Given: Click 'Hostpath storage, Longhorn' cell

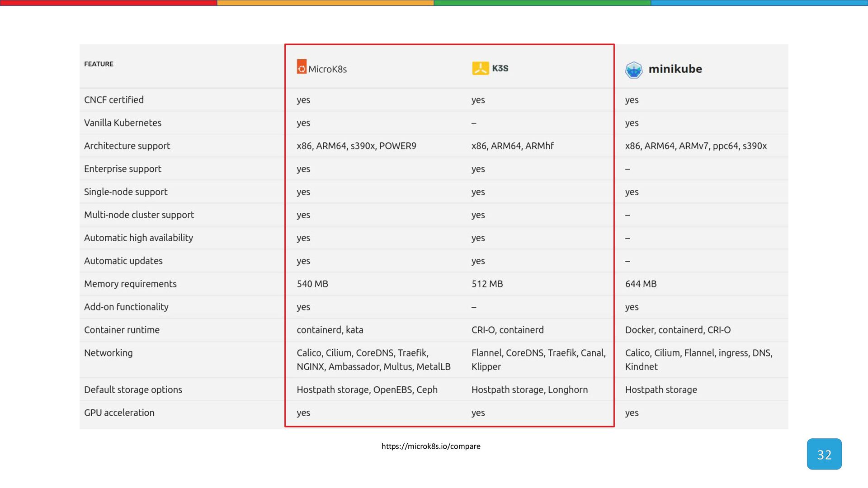Looking at the screenshot, I should coord(529,390).
